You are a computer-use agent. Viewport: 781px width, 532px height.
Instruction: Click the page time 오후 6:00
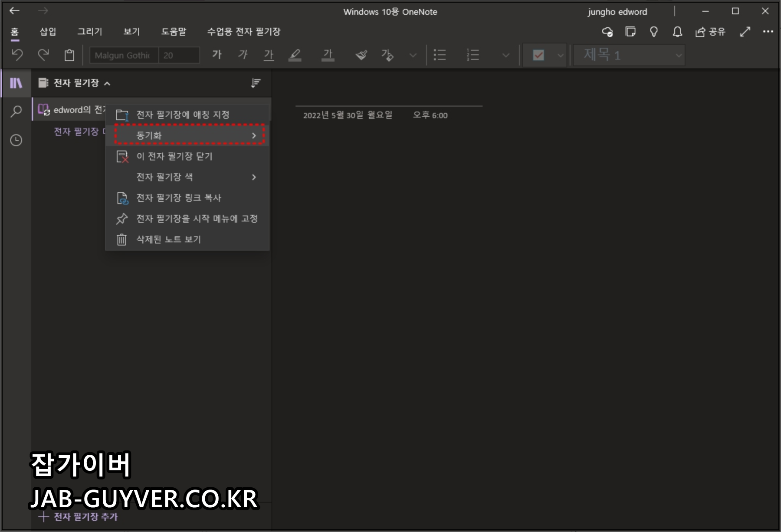tap(430, 115)
